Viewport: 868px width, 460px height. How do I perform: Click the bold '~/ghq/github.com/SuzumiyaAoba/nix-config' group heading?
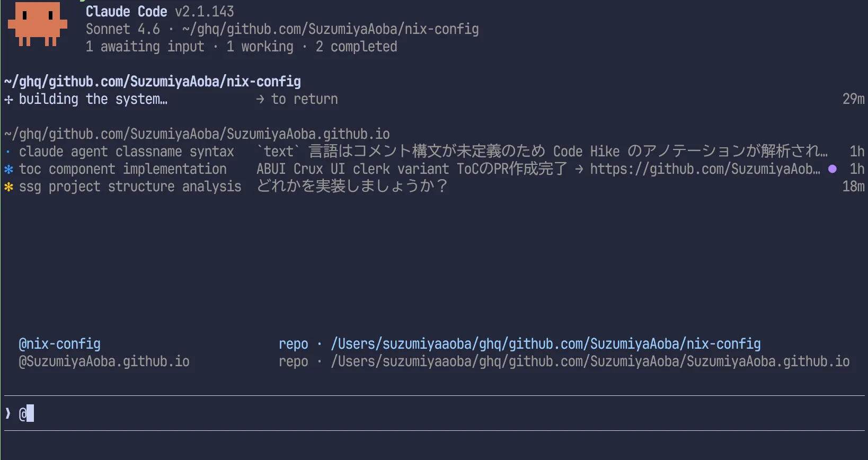click(153, 82)
